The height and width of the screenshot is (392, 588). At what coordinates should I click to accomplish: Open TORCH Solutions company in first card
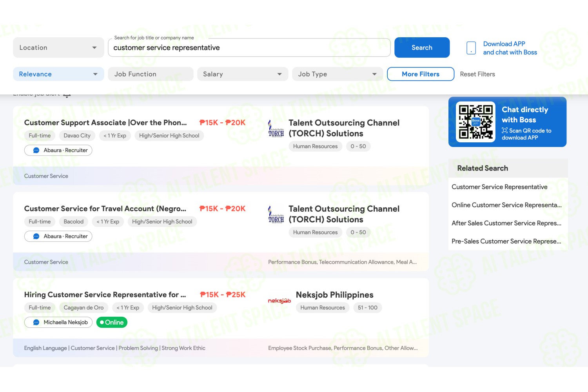[x=344, y=128]
